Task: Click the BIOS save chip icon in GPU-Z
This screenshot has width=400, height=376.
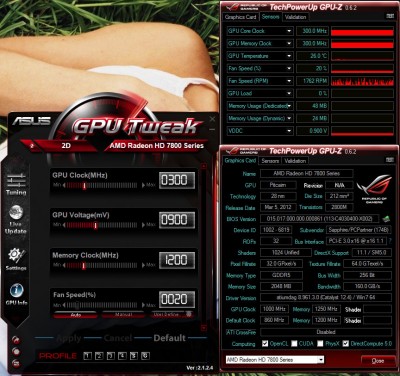Action: point(386,219)
